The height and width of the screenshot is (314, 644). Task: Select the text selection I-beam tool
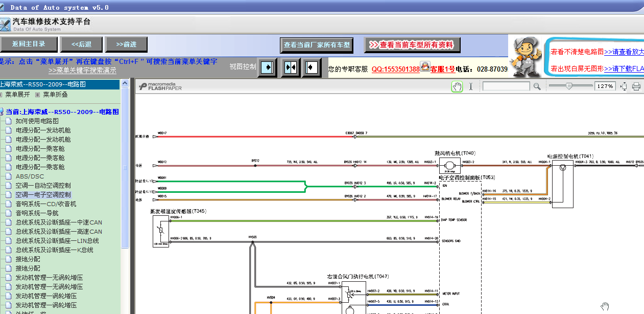click(x=471, y=86)
